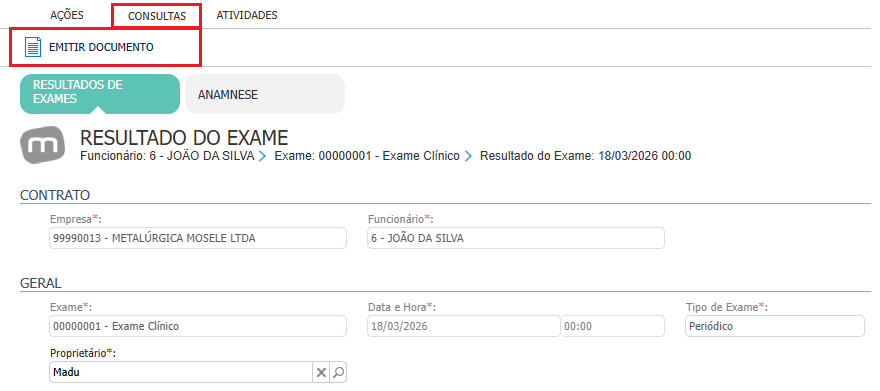Click the Empresa field with METALÚRGICA MOSELE LTDA
Image resolution: width=880 pixels, height=391 pixels.
198,238
